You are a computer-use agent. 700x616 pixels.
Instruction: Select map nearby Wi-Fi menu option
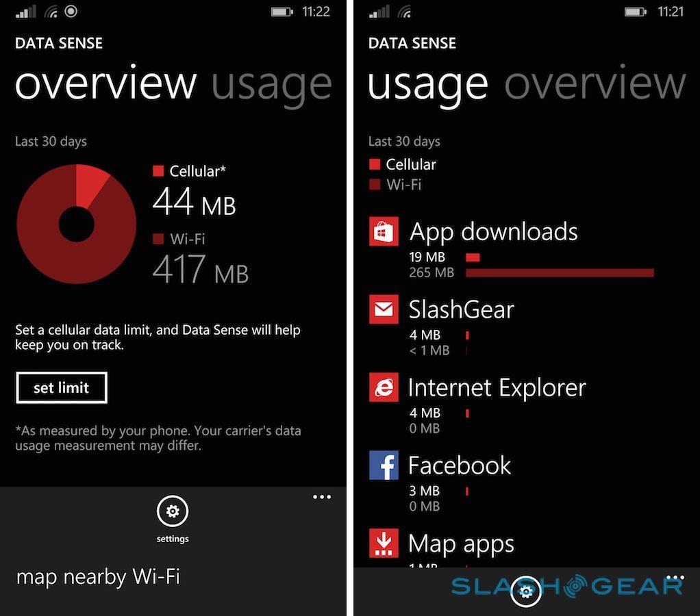[x=98, y=576]
